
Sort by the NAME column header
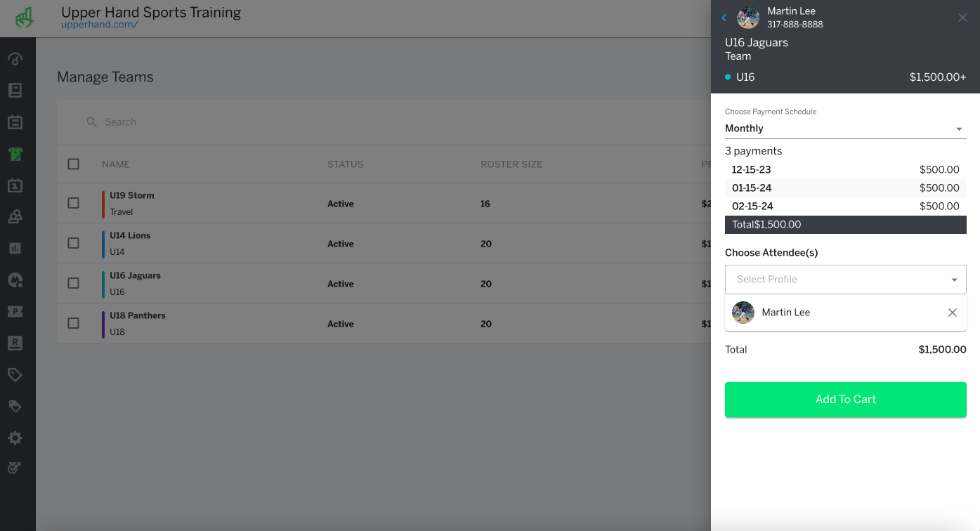116,164
